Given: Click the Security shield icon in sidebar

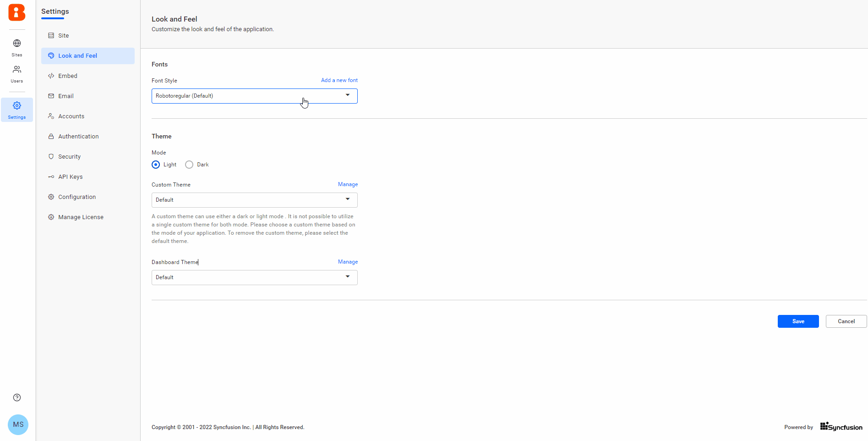Looking at the screenshot, I should (x=51, y=157).
